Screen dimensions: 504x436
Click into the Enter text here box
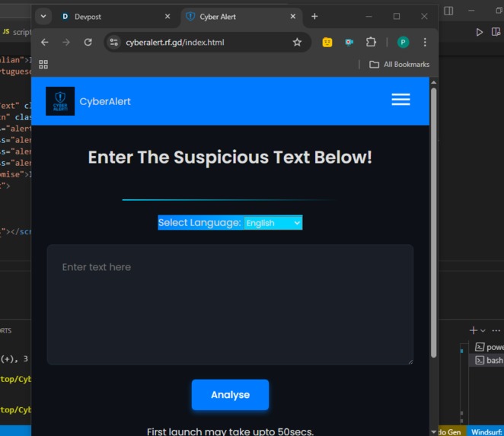point(230,304)
